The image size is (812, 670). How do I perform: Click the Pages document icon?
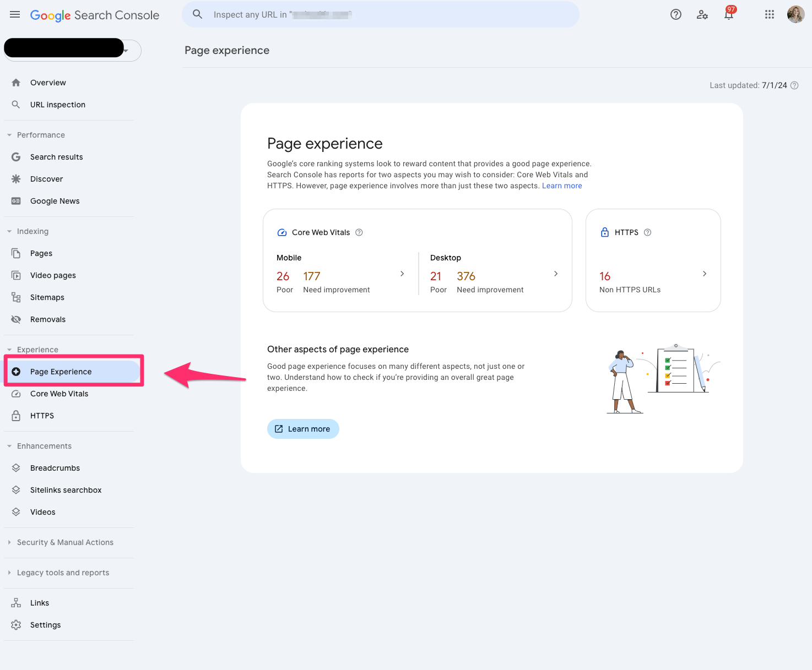click(x=16, y=253)
